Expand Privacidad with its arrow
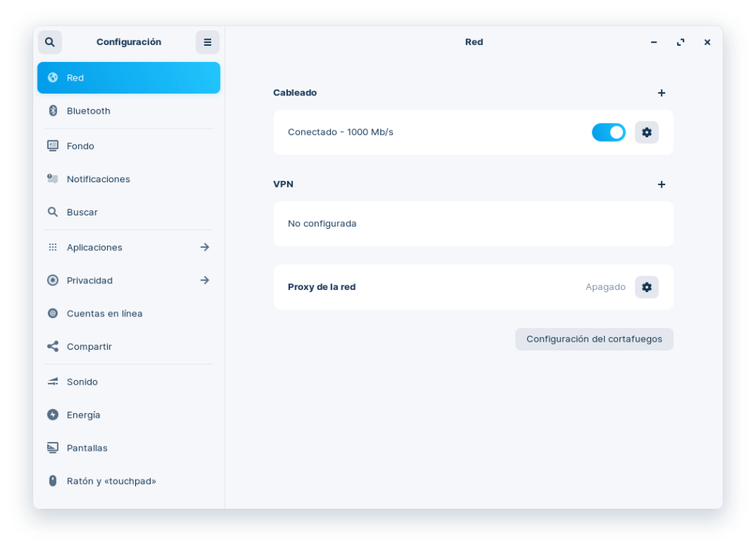Image resolution: width=756 pixels, height=549 pixels. tap(205, 280)
